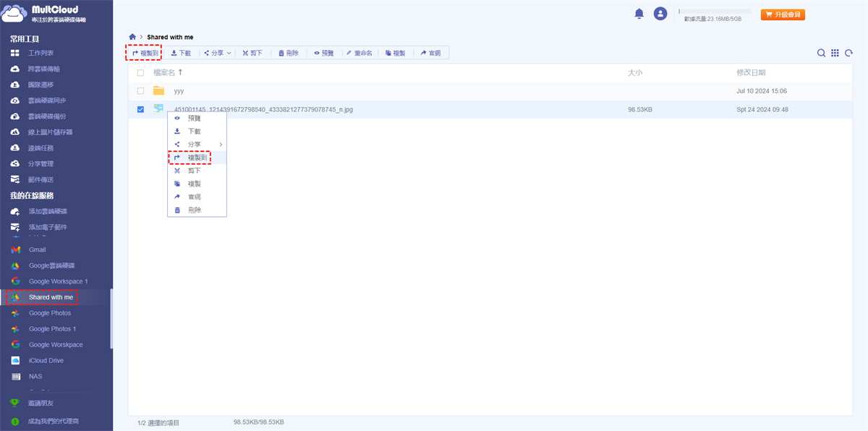The width and height of the screenshot is (868, 431).
Task: Click the sidebar vertical scrollbar
Action: (x=111, y=318)
